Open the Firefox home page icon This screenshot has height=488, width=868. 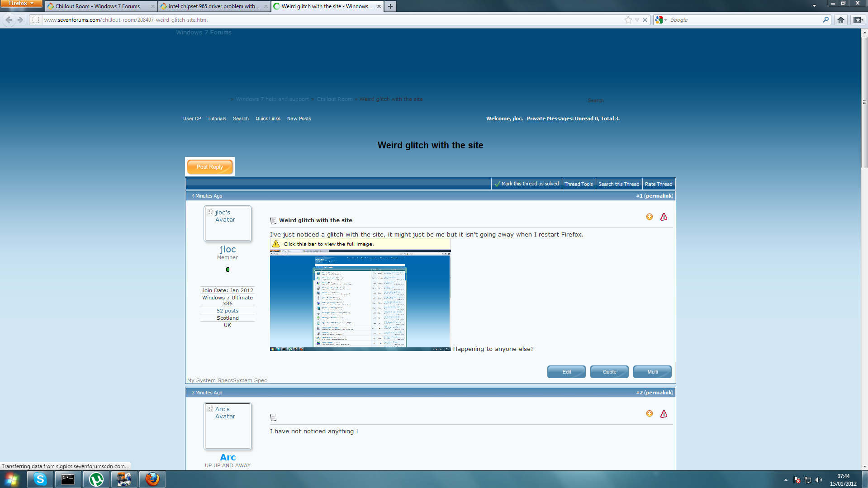840,20
